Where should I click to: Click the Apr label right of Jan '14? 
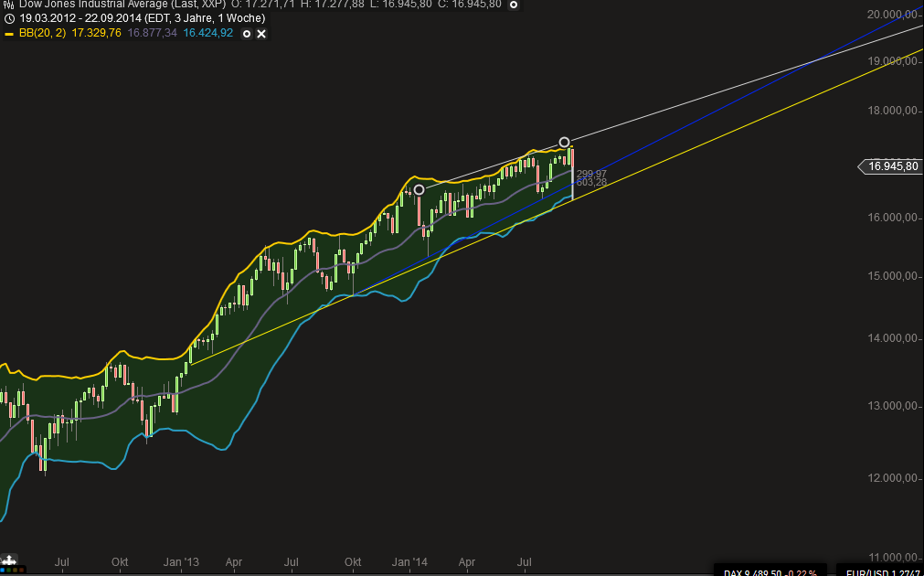click(467, 562)
